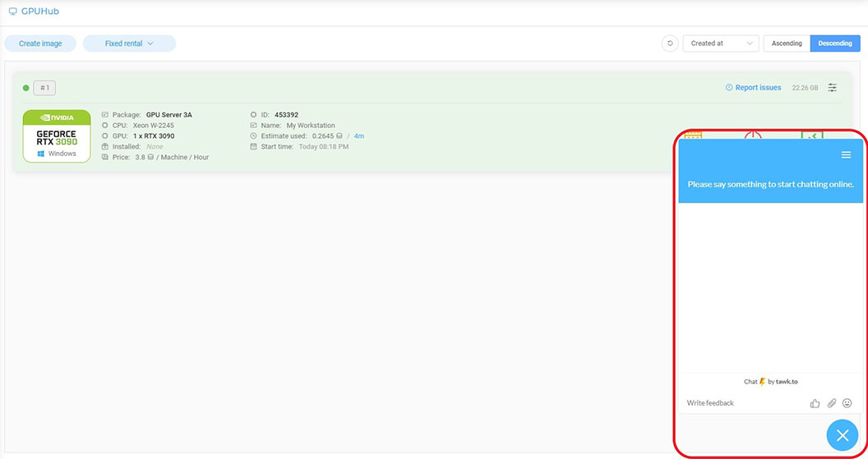The width and height of the screenshot is (868, 459).
Task: Open the emoji picker in chat
Action: [x=847, y=403]
